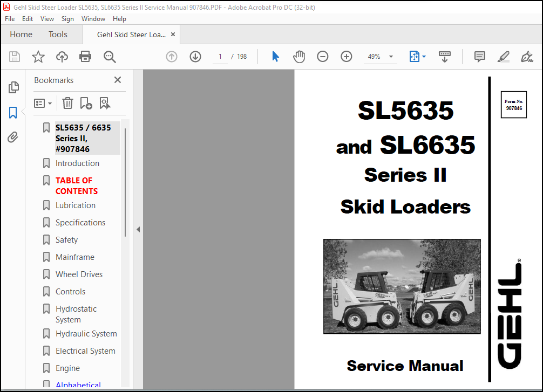The image size is (543, 392).
Task: Select the Highlight text pen tool
Action: coord(503,57)
